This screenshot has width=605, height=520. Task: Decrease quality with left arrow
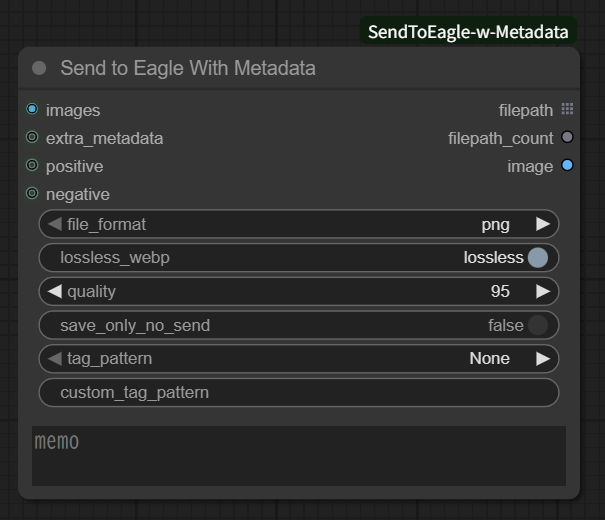[x=55, y=291]
